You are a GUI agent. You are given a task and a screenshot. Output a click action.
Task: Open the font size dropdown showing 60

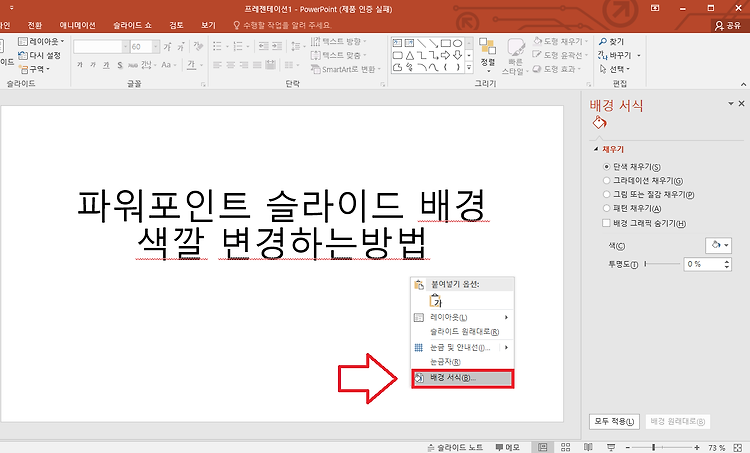156,46
